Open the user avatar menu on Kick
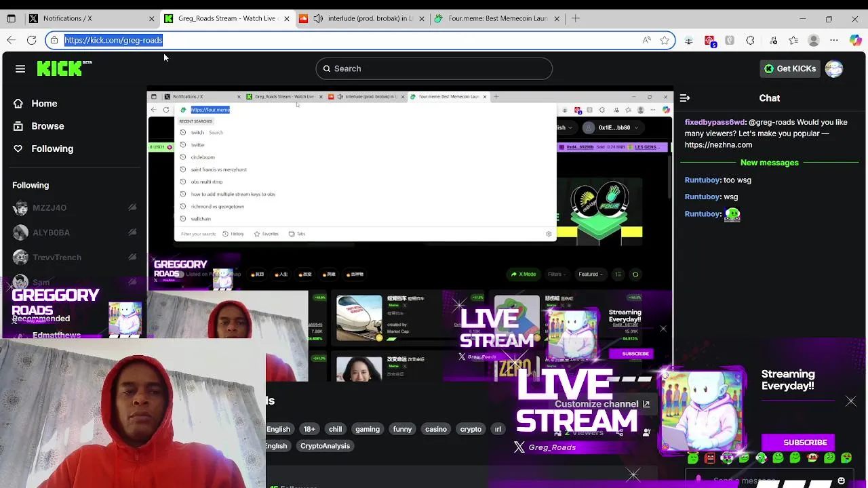This screenshot has height=488, width=868. (834, 68)
